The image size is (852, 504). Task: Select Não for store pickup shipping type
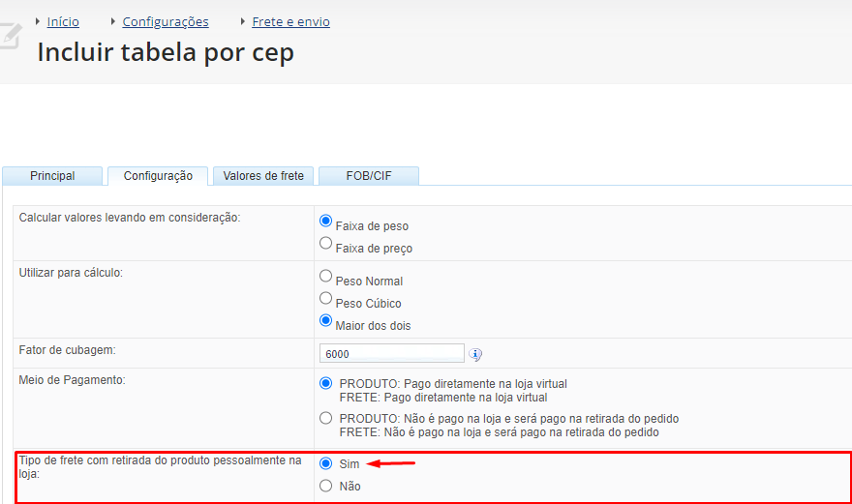(x=325, y=486)
